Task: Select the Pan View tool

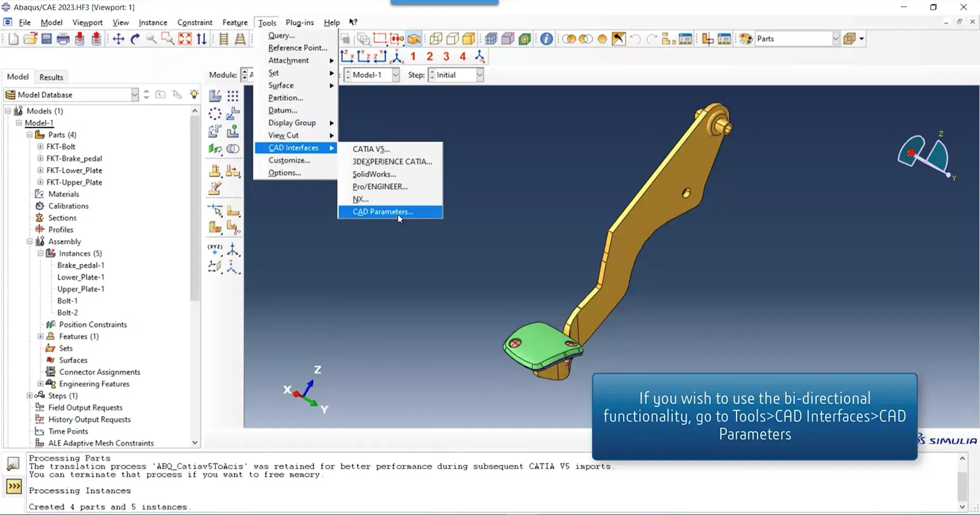Action: pyautogui.click(x=118, y=39)
